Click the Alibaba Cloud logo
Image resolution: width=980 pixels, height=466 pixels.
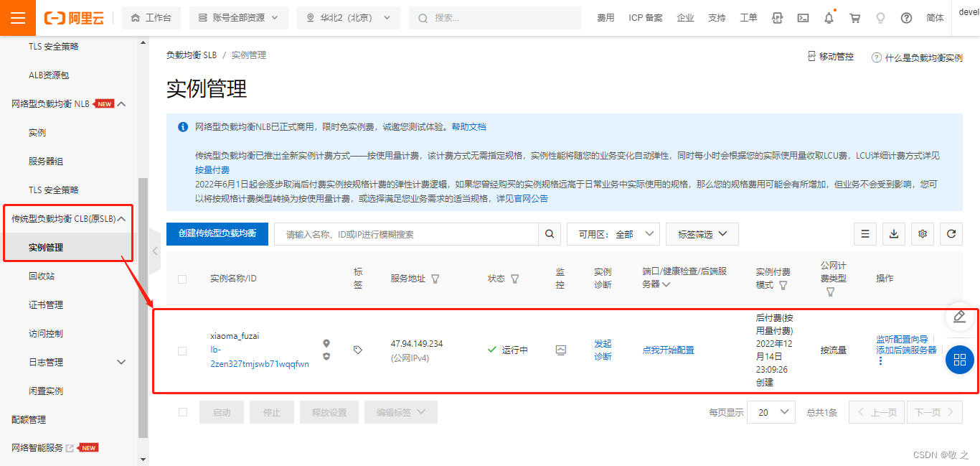75,18
